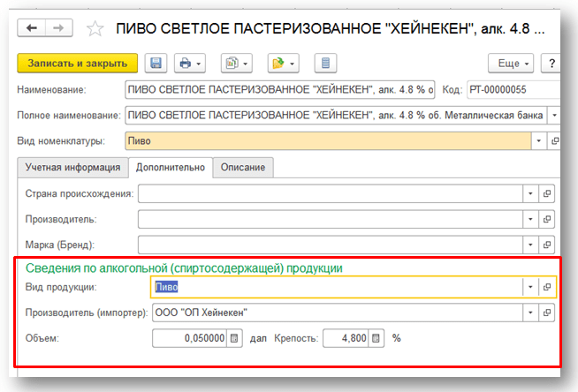Switch to the Учетная информация tab
Image resolution: width=578 pixels, height=392 pixels.
tap(72, 168)
